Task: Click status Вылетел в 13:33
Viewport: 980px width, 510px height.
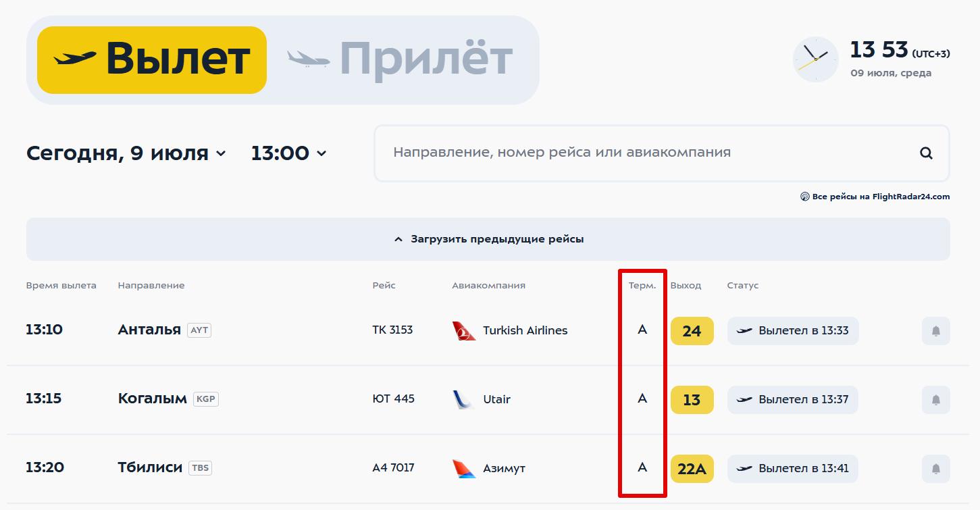Action: pyautogui.click(x=793, y=331)
